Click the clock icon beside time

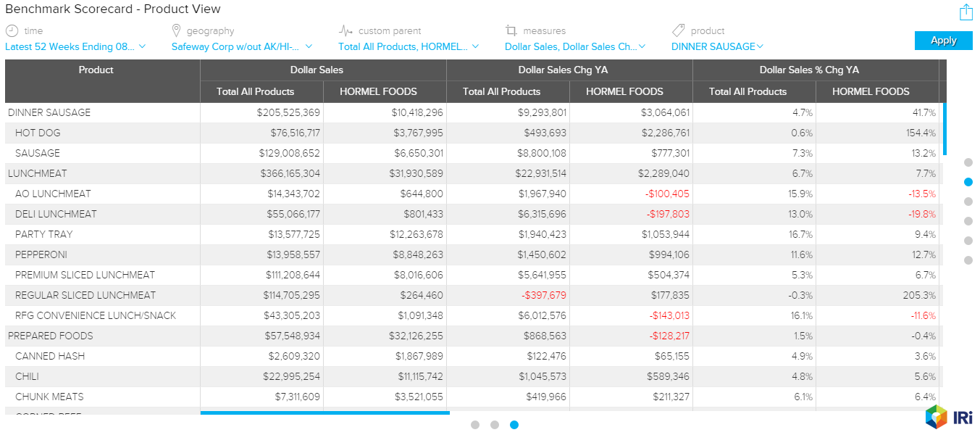[12, 30]
